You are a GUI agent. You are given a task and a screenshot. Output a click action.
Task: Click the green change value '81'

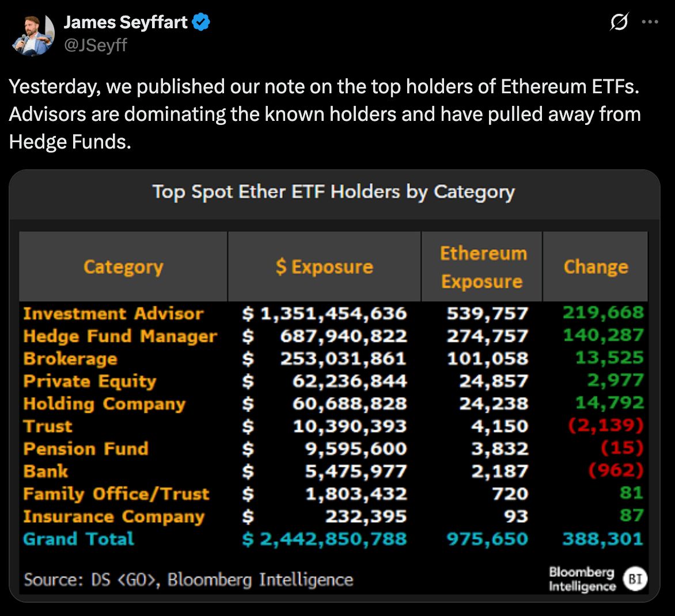coord(632,493)
